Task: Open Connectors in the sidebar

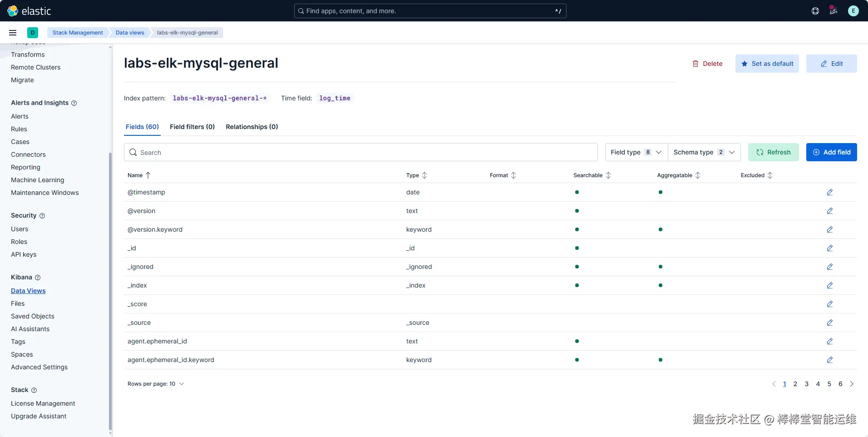Action: 28,154
